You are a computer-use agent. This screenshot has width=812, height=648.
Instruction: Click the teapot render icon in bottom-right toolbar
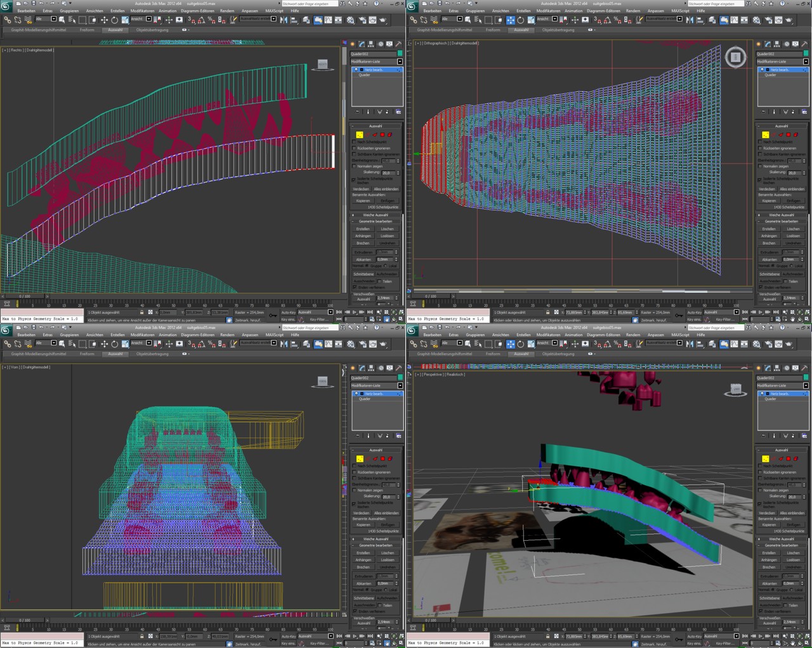tap(789, 344)
